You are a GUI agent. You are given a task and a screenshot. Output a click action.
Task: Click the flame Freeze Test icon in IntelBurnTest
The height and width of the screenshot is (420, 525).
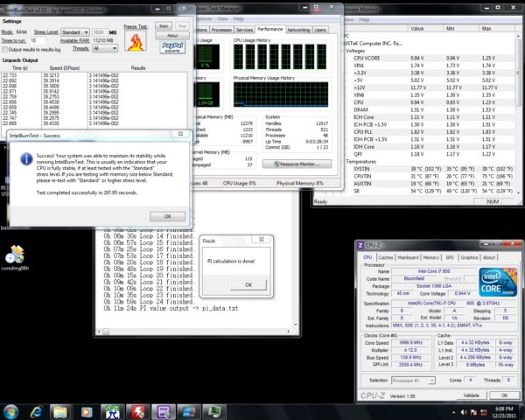pyautogui.click(x=136, y=41)
